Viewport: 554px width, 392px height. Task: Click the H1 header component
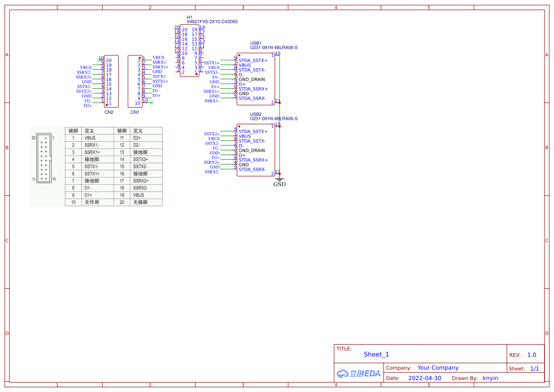(x=190, y=51)
